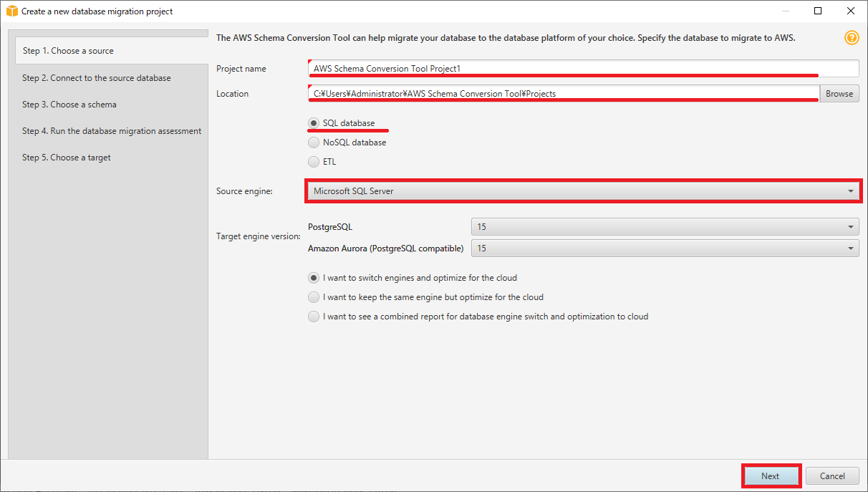Select switch engines and optimize for cloud
This screenshot has height=492, width=868.
(314, 277)
